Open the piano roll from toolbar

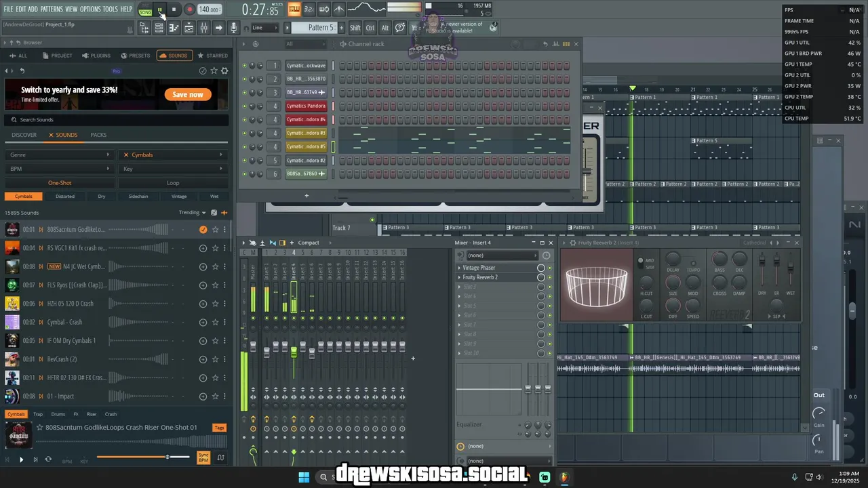(174, 28)
